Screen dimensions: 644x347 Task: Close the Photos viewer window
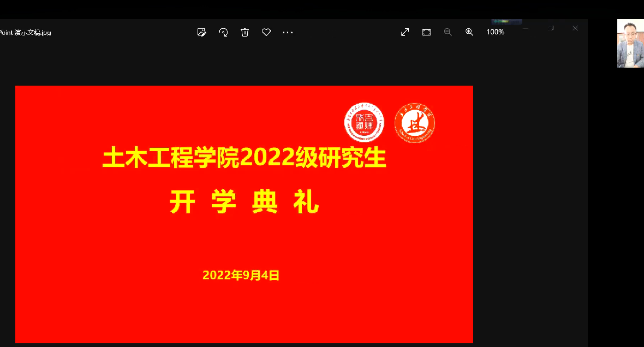(575, 28)
